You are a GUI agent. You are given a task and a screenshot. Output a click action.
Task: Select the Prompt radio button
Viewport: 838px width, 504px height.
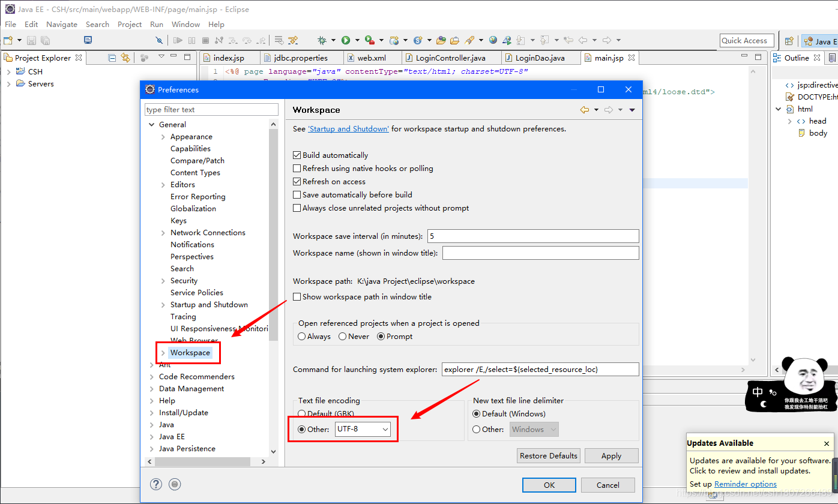pos(381,336)
